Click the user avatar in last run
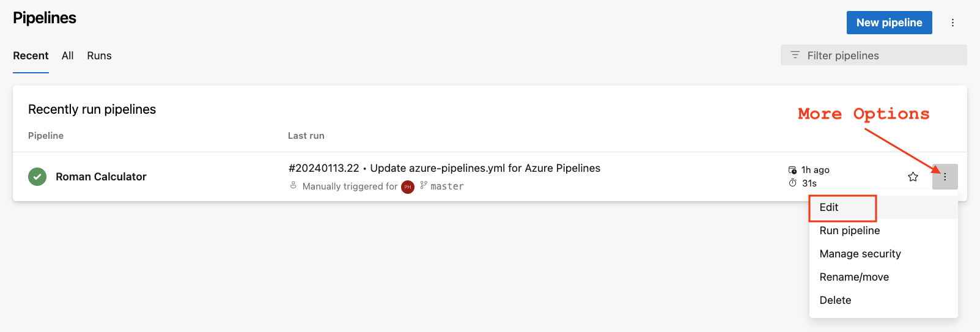The image size is (980, 332). [408, 186]
